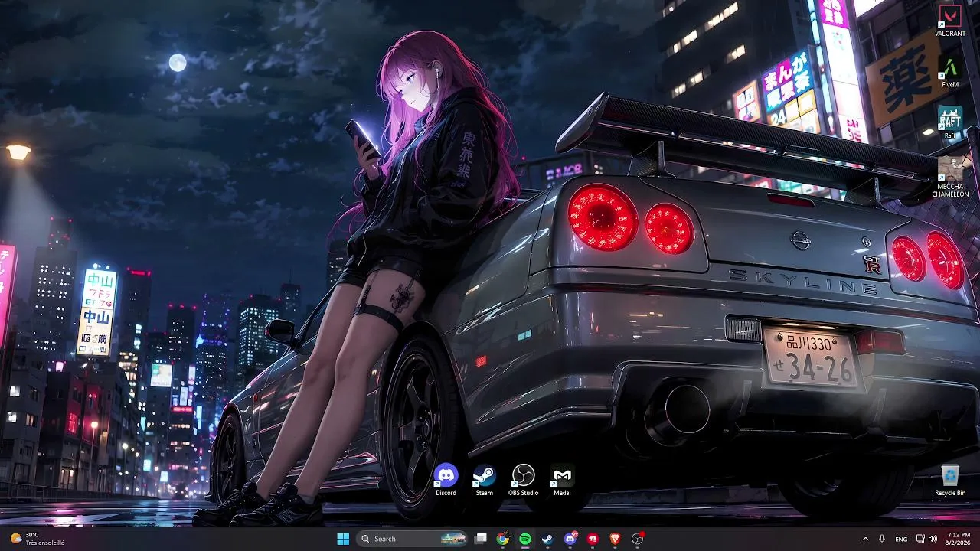Screen dimensions: 980x551
Task: Click the search highlight image in Search box
Action: pyautogui.click(x=453, y=539)
